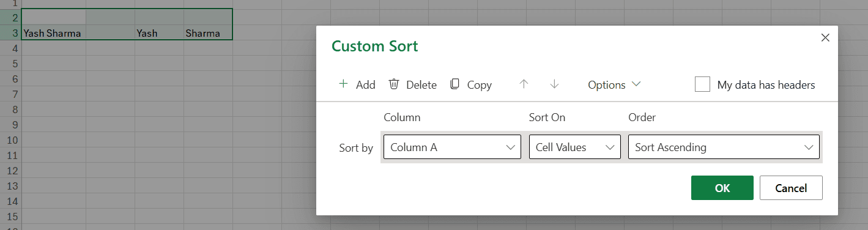This screenshot has height=230, width=868.
Task: Click the Copy level icon
Action: 454,84
